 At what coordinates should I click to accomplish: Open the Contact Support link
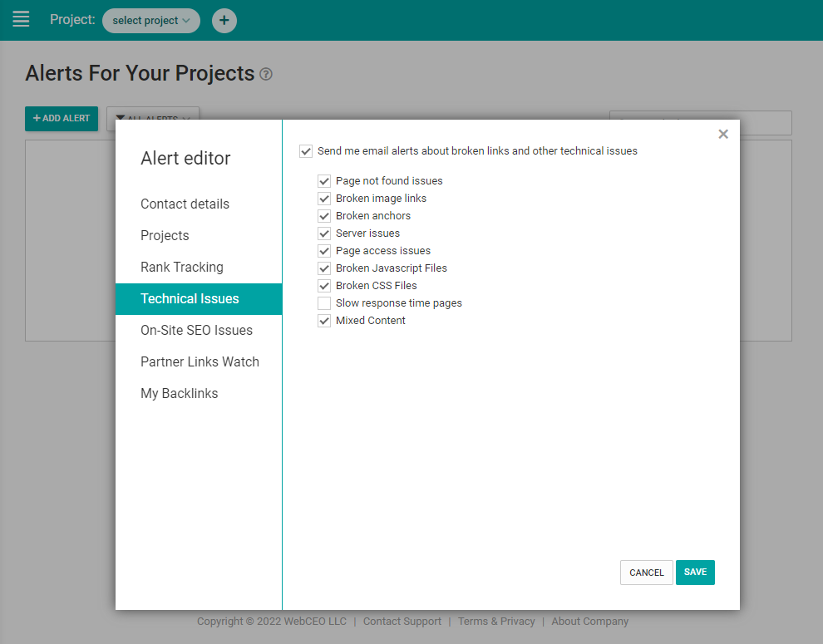402,622
